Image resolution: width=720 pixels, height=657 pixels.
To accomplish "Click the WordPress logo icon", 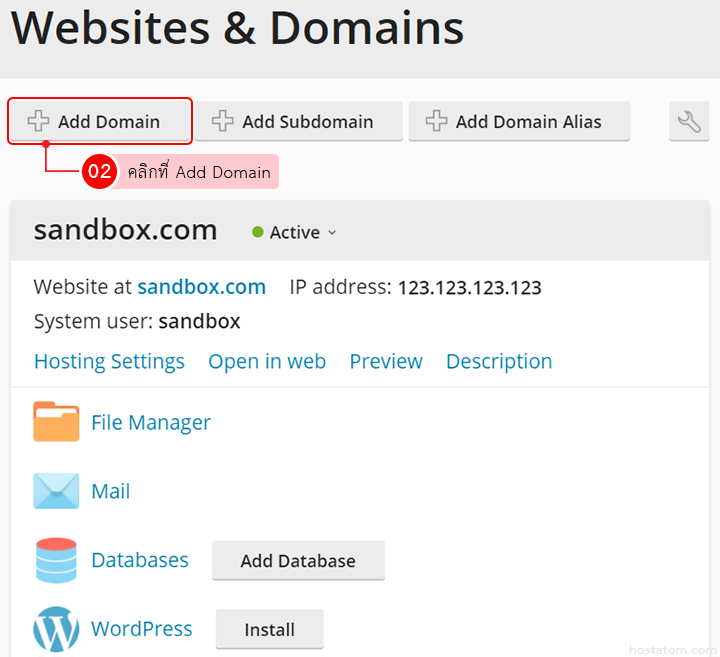I will pos(56,629).
